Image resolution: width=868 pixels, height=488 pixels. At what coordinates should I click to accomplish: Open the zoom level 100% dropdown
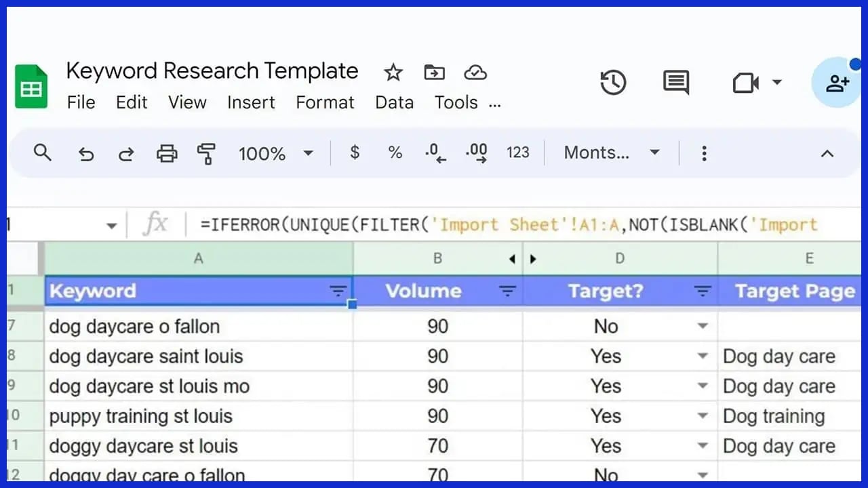coord(275,153)
